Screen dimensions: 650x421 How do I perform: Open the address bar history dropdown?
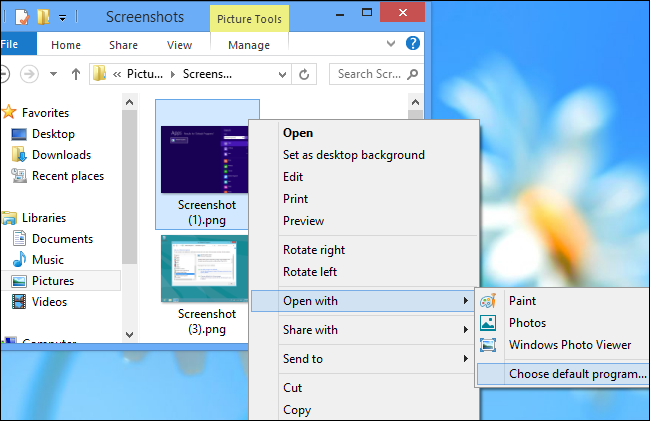click(282, 74)
